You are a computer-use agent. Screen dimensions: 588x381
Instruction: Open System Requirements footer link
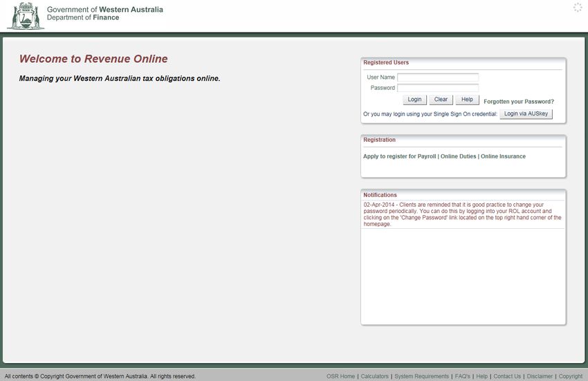(x=421, y=376)
